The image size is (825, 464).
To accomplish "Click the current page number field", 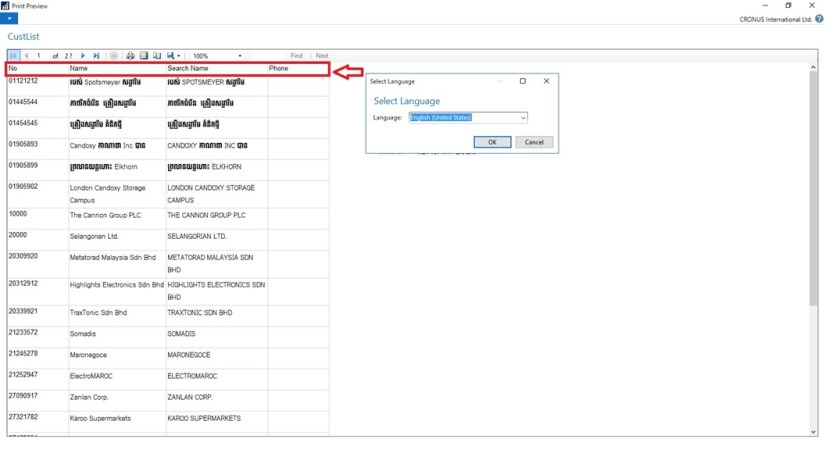I will (39, 56).
